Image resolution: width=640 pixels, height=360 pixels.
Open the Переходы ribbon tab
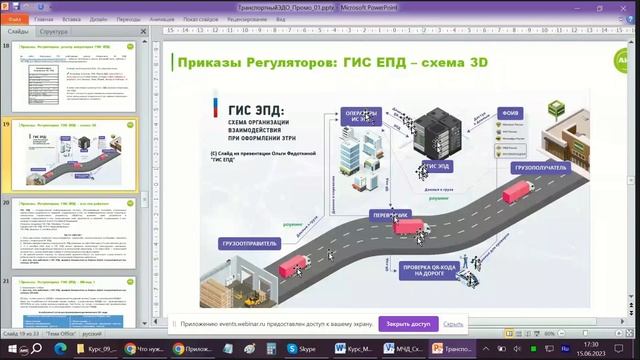[128, 19]
